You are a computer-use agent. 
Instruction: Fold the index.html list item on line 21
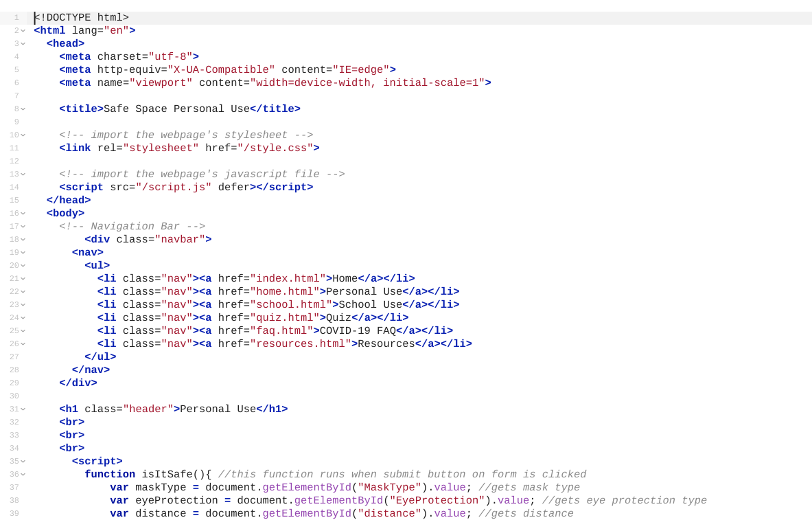coord(23,278)
